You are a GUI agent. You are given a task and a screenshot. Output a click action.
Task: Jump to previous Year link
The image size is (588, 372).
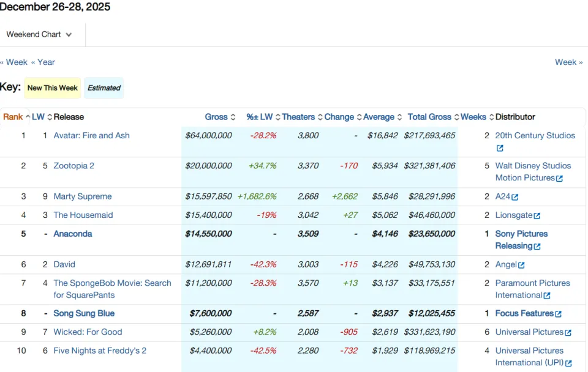43,62
